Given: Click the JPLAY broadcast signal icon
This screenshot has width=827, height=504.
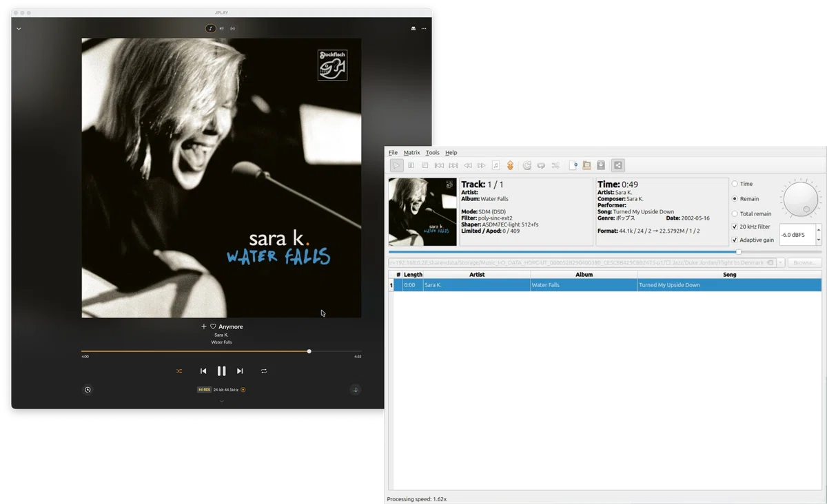Looking at the screenshot, I should coord(233,28).
